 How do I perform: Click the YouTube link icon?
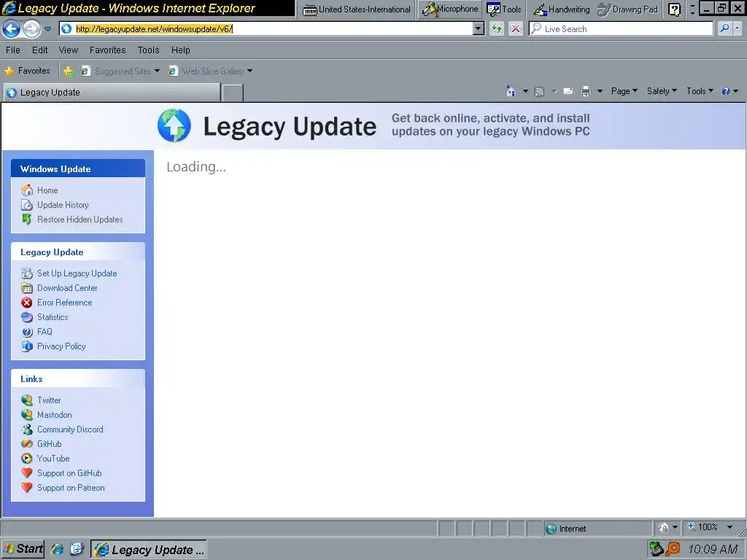click(27, 459)
